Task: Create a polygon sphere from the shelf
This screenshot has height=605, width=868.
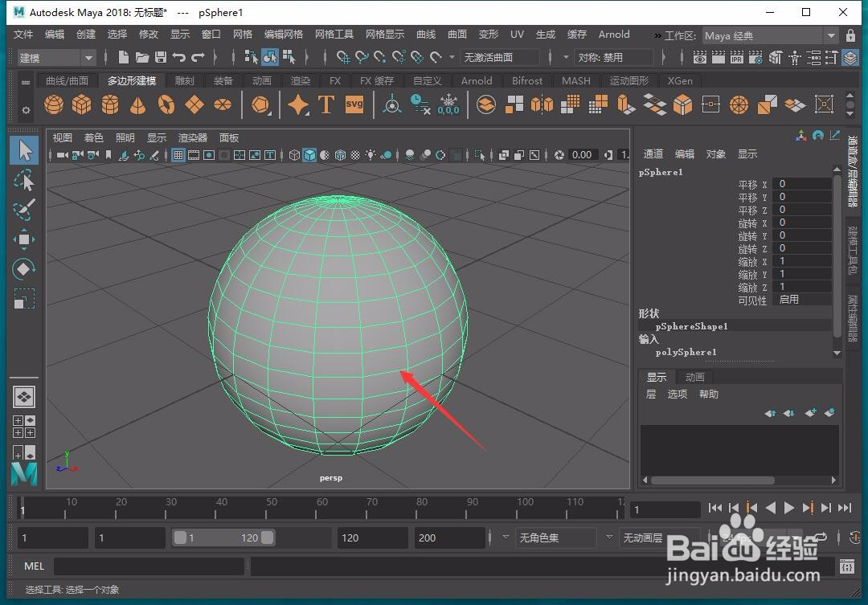Action: 54,104
